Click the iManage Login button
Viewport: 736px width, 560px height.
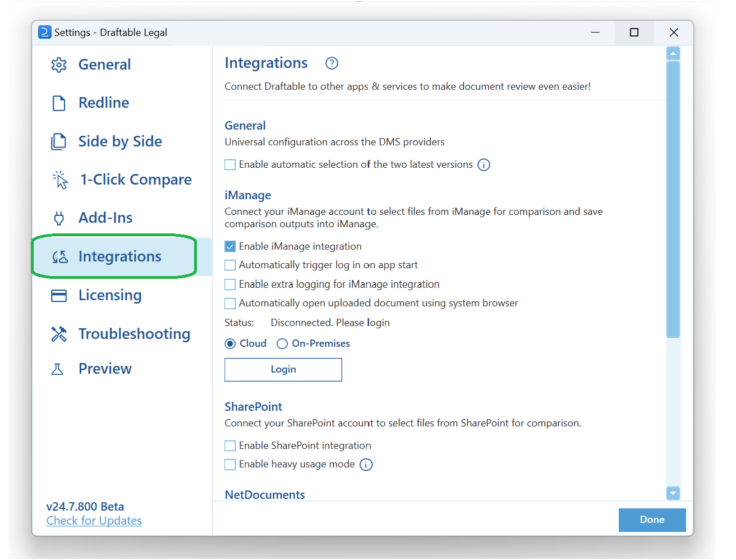point(283,369)
